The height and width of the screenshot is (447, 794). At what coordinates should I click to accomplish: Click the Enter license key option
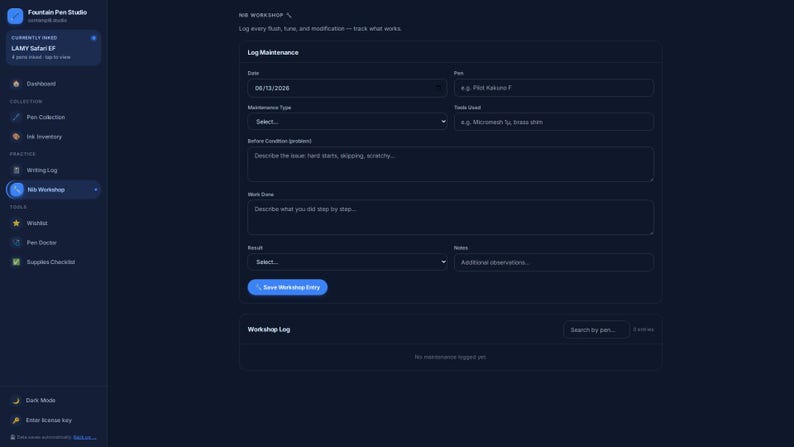coord(53,420)
